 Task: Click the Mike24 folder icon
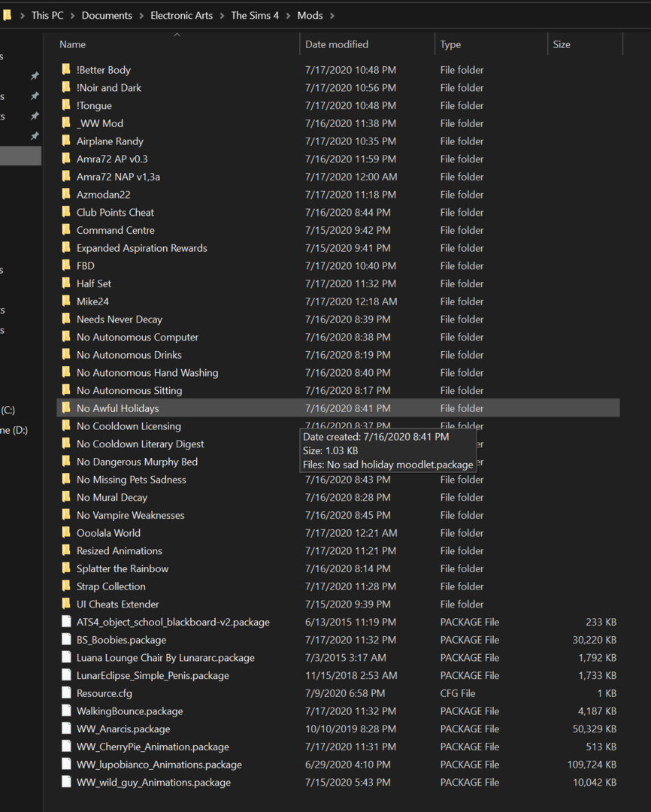65,301
